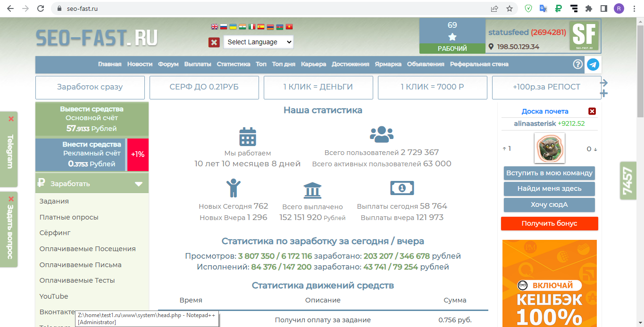The width and height of the screenshot is (644, 327).
Task: Collapse the Заработать menu section
Action: click(138, 184)
